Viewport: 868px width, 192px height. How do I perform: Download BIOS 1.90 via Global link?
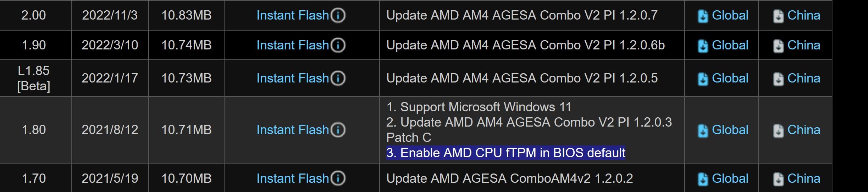(x=730, y=45)
